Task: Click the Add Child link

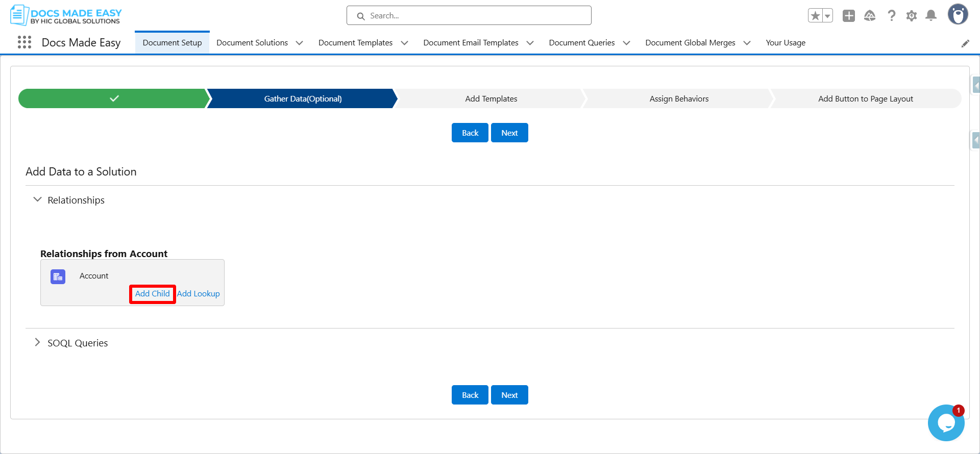Action: click(x=153, y=294)
